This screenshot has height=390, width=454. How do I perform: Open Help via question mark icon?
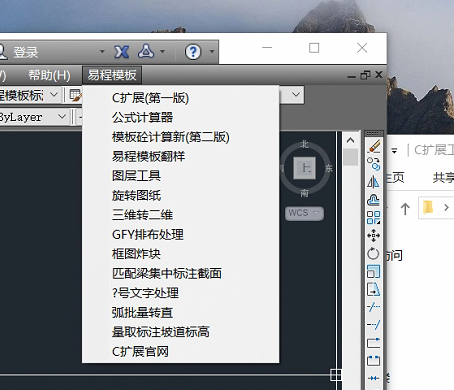pyautogui.click(x=193, y=52)
